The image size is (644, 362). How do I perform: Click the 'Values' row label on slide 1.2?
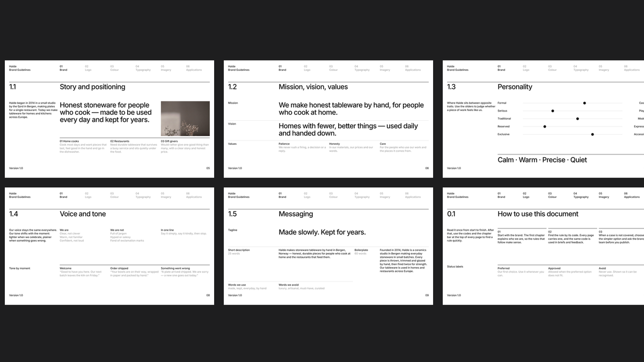click(232, 144)
